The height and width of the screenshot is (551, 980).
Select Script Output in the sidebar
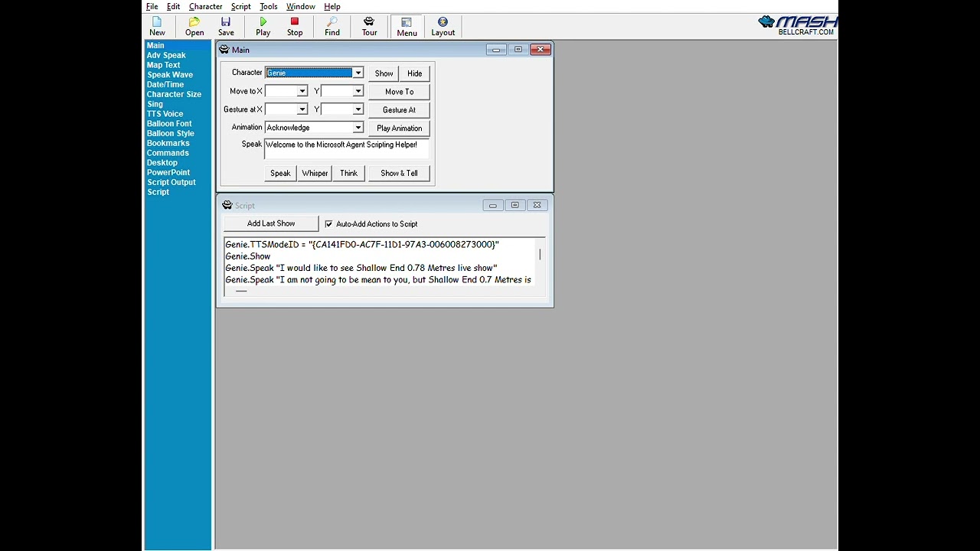pos(171,182)
